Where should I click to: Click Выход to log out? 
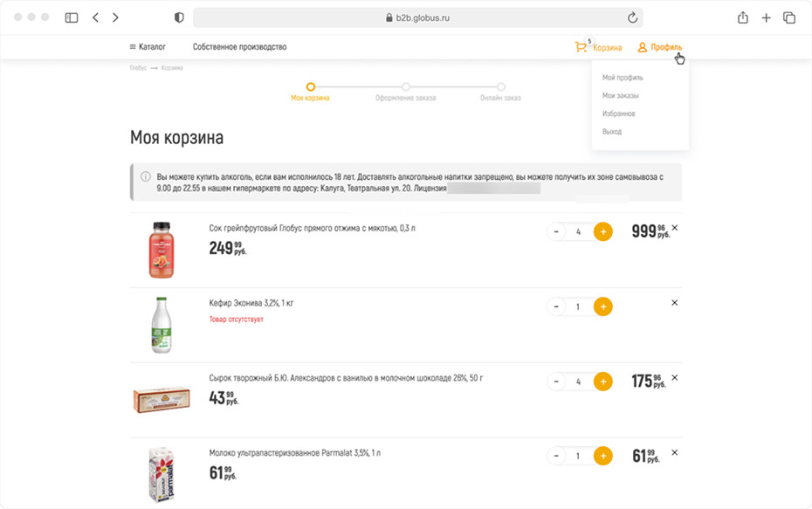(x=612, y=132)
